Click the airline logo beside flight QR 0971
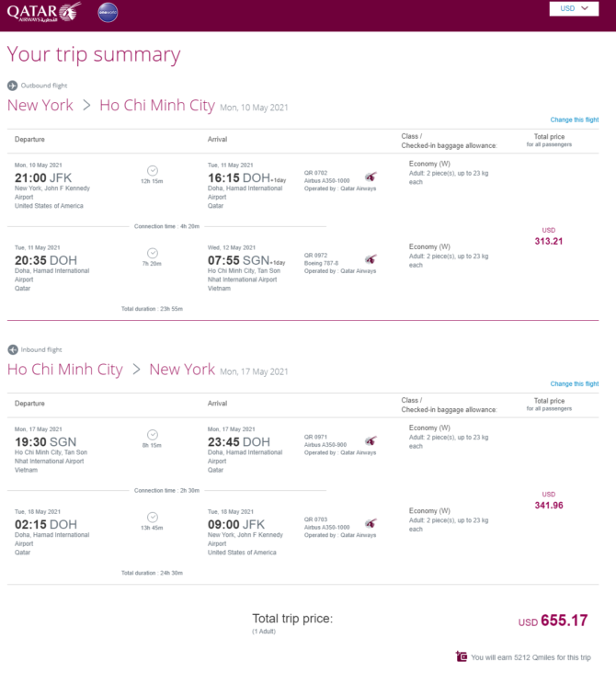 [x=371, y=440]
